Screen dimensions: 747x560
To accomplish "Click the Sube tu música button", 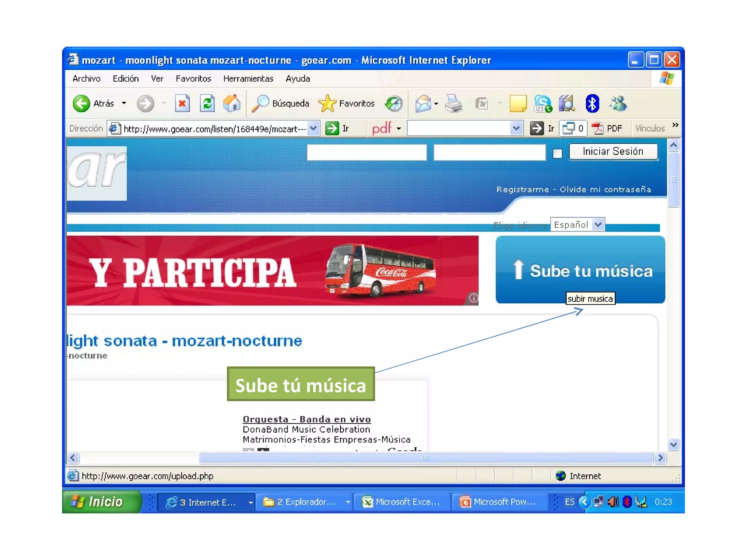I will click(x=580, y=269).
